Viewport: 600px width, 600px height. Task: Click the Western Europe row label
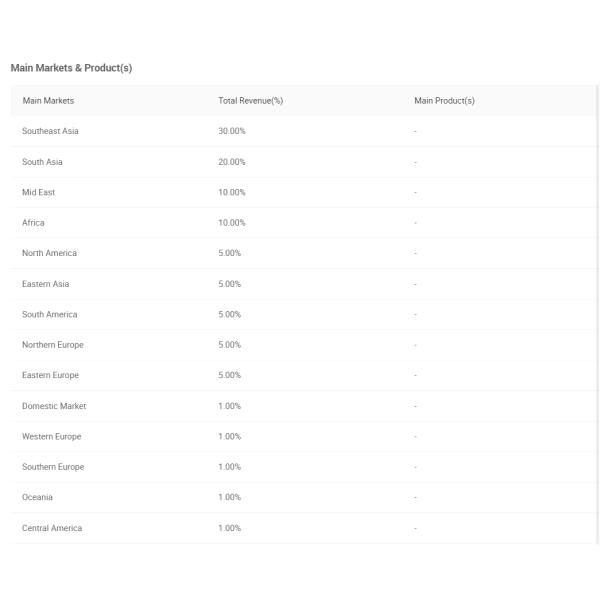[51, 436]
